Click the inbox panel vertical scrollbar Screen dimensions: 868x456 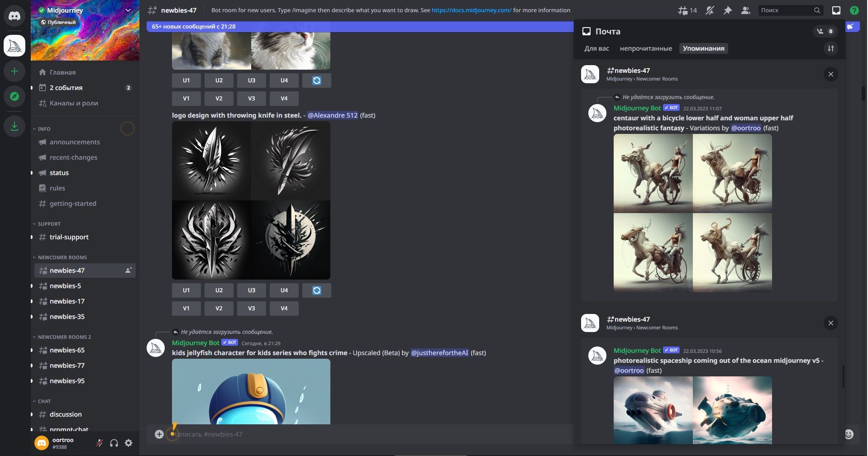click(843, 375)
